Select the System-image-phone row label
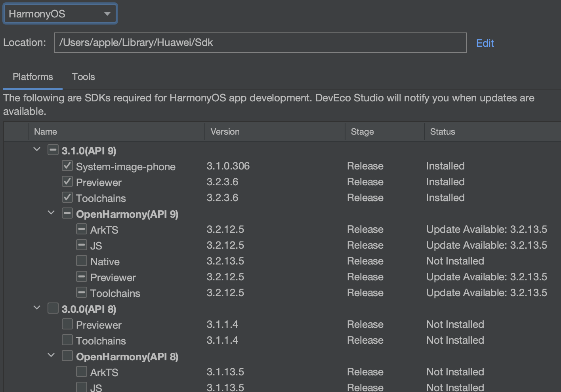This screenshot has width=561, height=392. coord(126,167)
